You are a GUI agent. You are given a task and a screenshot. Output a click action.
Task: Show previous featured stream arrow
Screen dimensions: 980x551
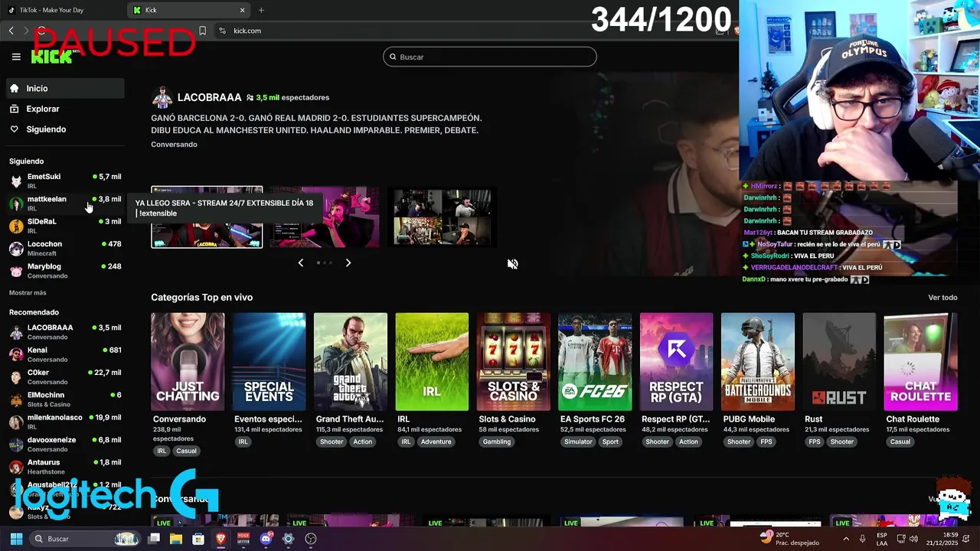click(300, 262)
